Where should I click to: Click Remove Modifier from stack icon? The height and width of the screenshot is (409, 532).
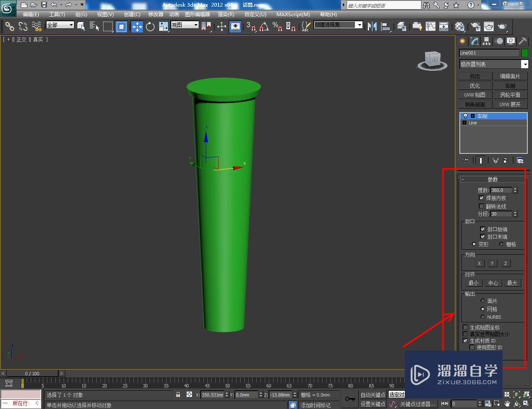pyautogui.click(x=505, y=160)
